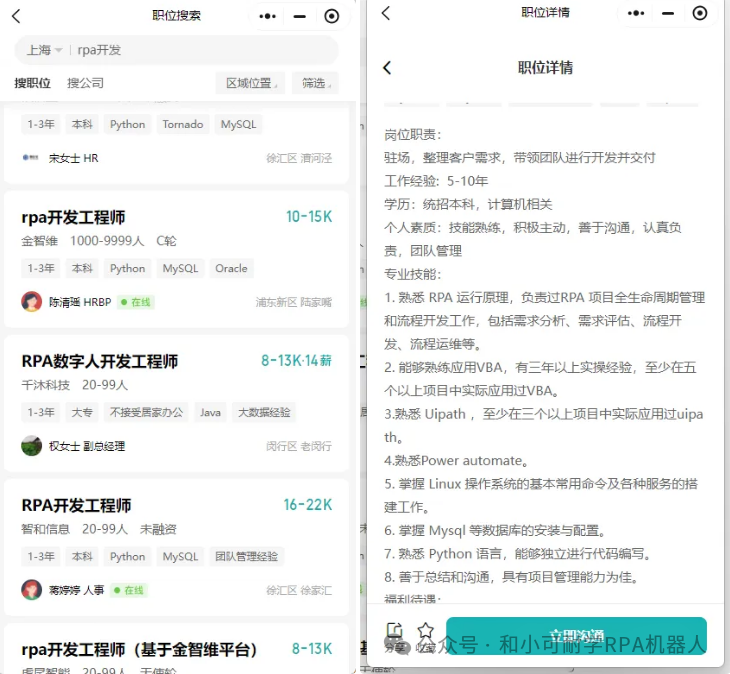Open the RPA数字人开发工程师 job listing

100,361
